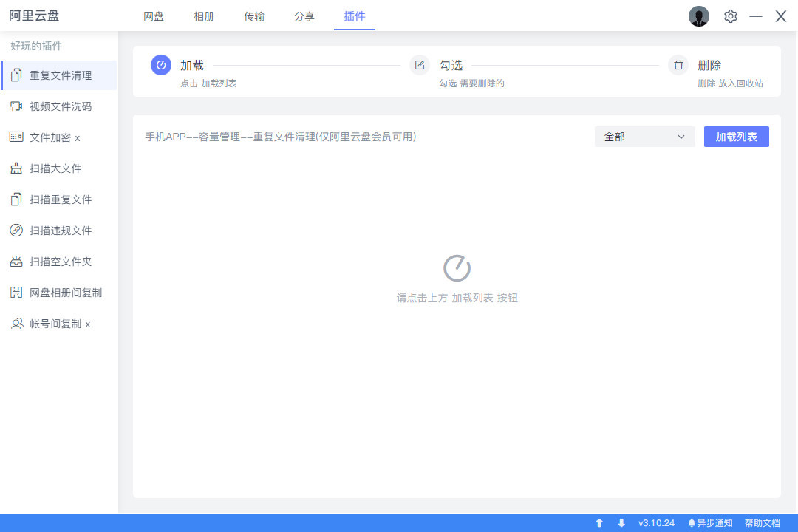Image resolution: width=798 pixels, height=532 pixels.
Task: Open the 相册 tab
Action: click(x=204, y=16)
